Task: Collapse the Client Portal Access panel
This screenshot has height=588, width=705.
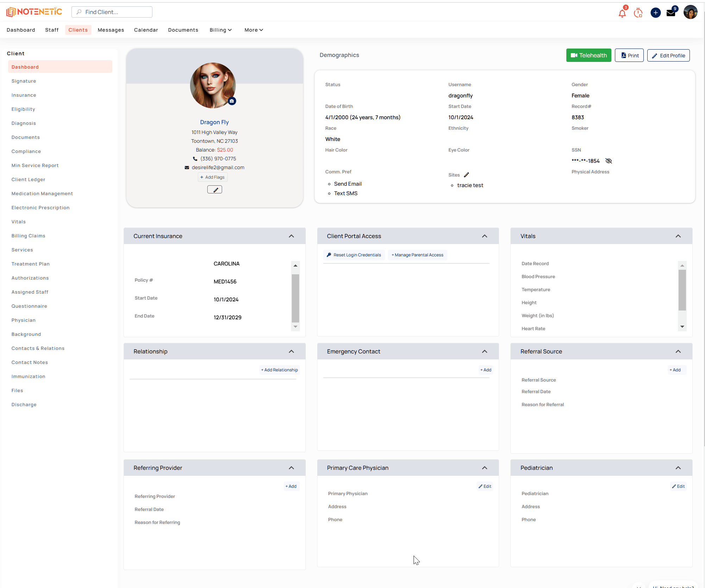Action: pyautogui.click(x=485, y=236)
